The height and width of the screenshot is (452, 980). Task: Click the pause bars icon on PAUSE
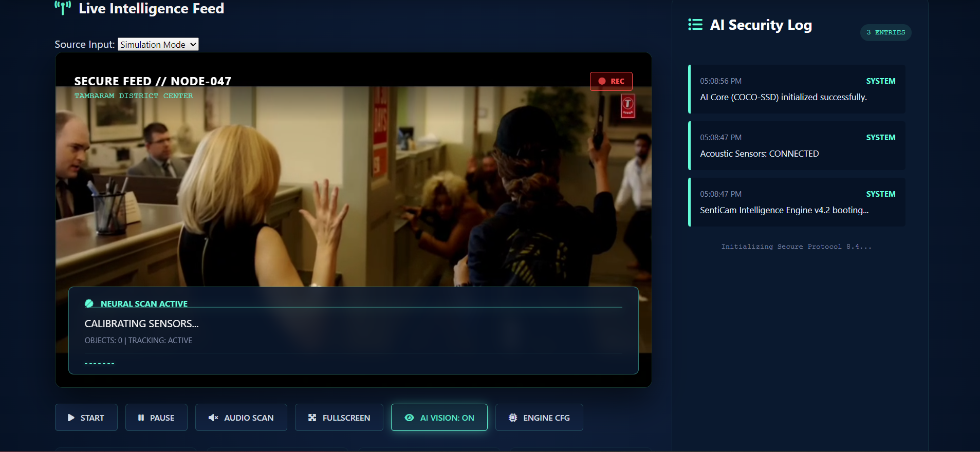(x=141, y=418)
